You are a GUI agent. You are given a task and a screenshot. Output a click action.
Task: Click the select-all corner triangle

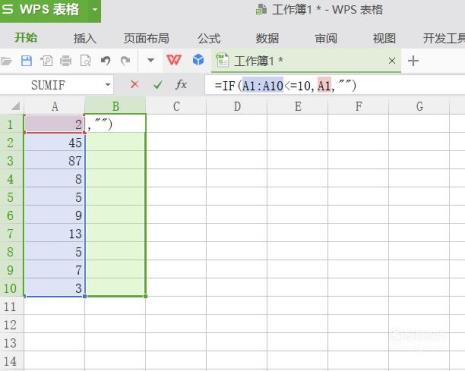click(15, 106)
